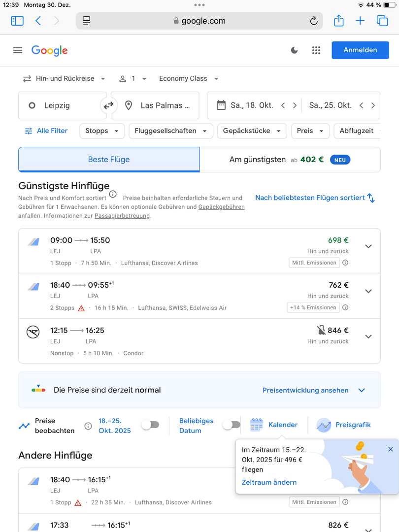The height and width of the screenshot is (532, 399).
Task: Expand the 698 € Lufthansa flight details
Action: pyautogui.click(x=368, y=246)
